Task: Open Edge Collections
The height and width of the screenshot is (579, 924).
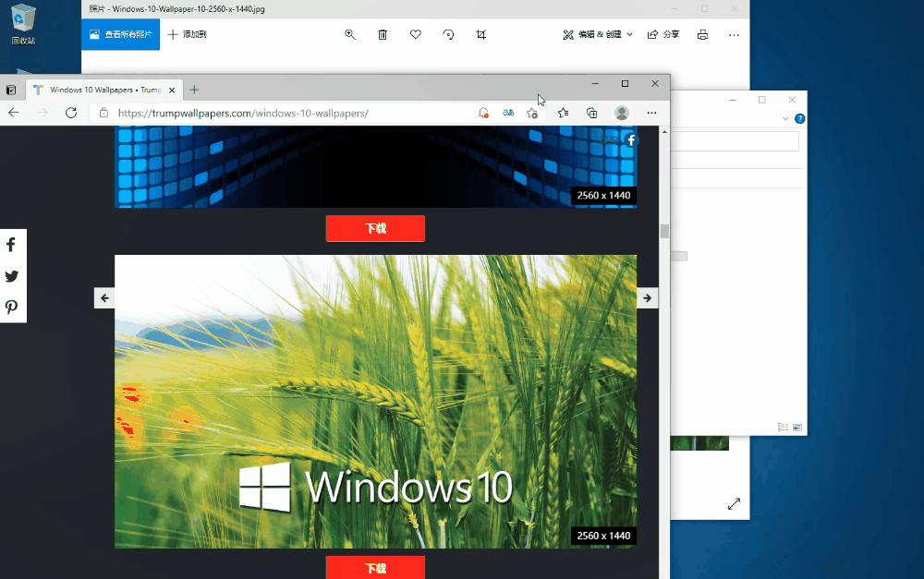Action: [x=591, y=113]
